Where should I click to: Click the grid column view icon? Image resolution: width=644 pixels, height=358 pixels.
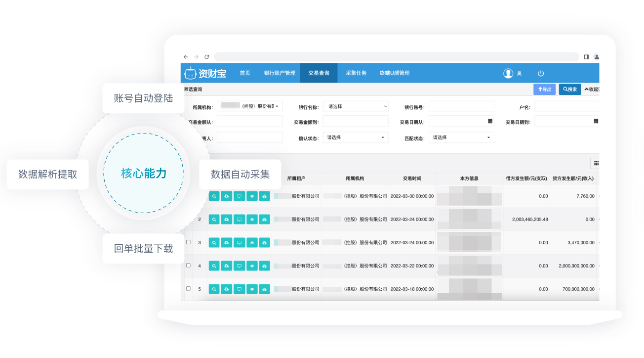(596, 163)
